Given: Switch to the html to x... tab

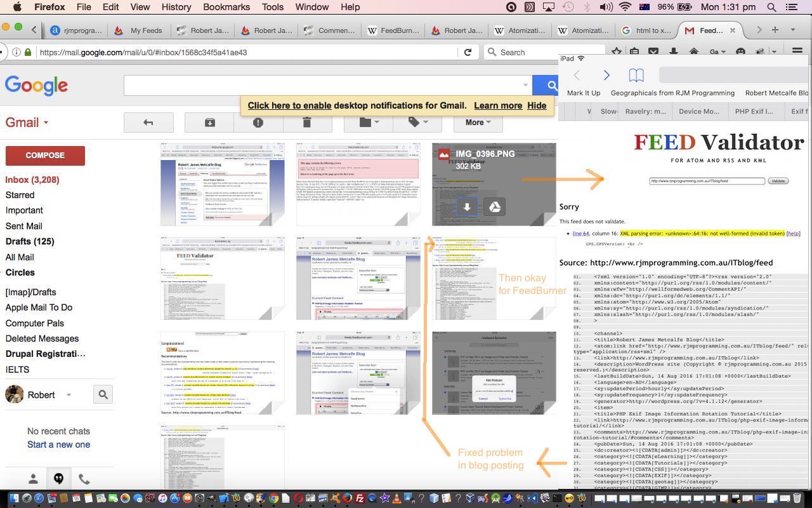Looking at the screenshot, I should (647, 30).
